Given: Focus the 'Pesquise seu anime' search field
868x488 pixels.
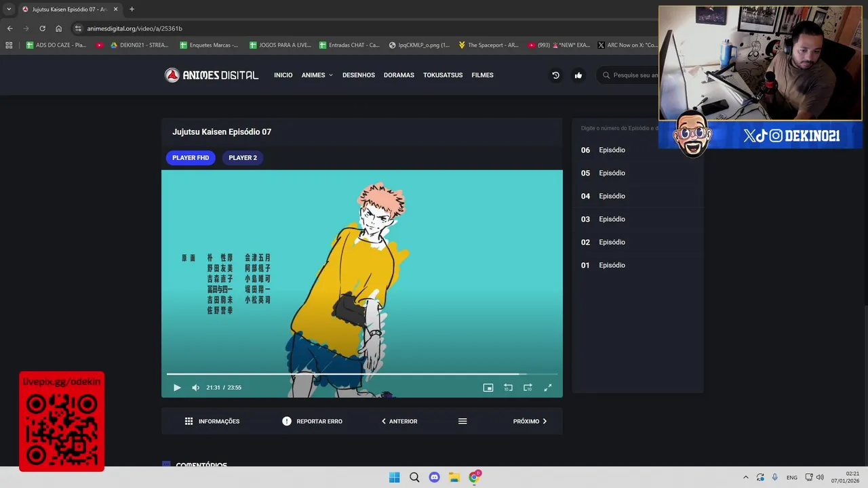Looking at the screenshot, I should [635, 75].
